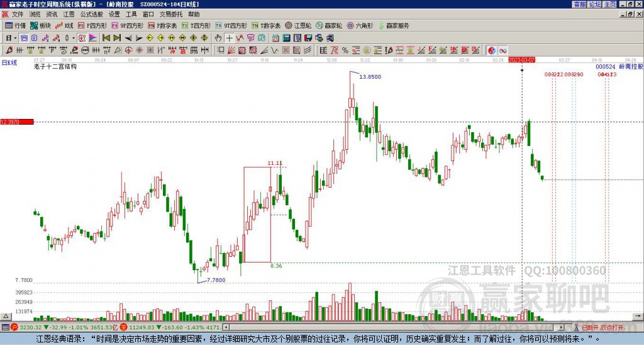
Task: Open the 交易委托 menu
Action: click(171, 14)
